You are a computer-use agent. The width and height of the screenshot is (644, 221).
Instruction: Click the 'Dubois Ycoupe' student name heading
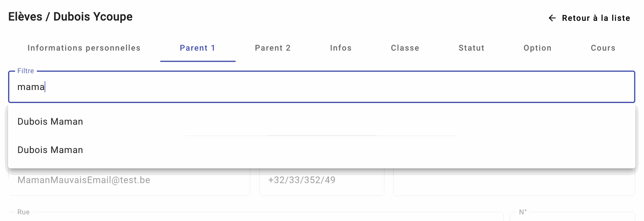tap(93, 17)
